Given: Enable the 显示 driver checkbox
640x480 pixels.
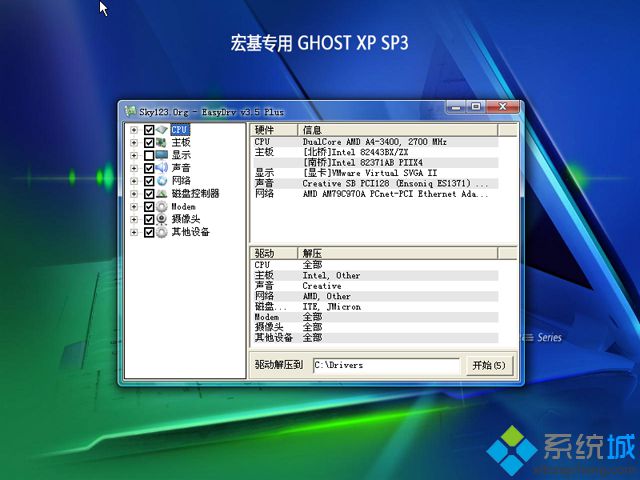Looking at the screenshot, I should 149,155.
